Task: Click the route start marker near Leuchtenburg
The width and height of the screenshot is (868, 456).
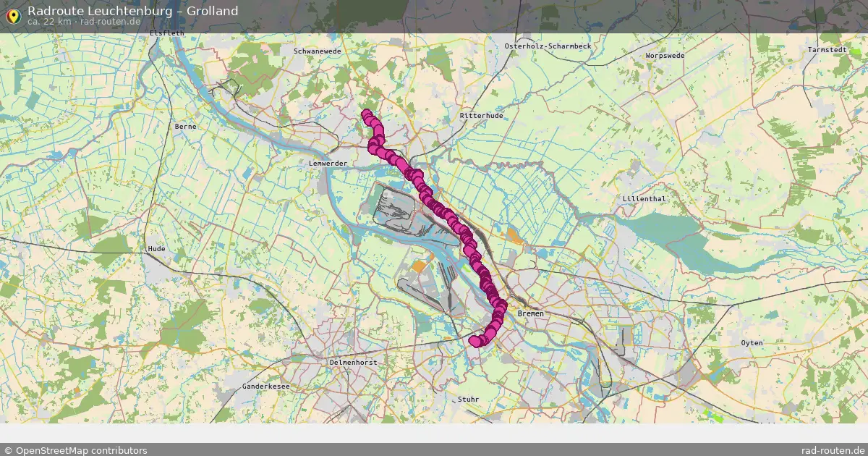Action: 366,114
